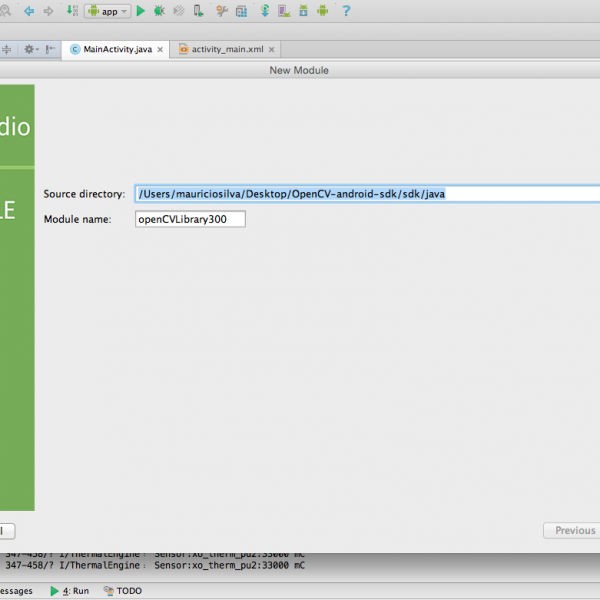This screenshot has height=600, width=600.
Task: Open the Messages tool window tab
Action: (16, 591)
